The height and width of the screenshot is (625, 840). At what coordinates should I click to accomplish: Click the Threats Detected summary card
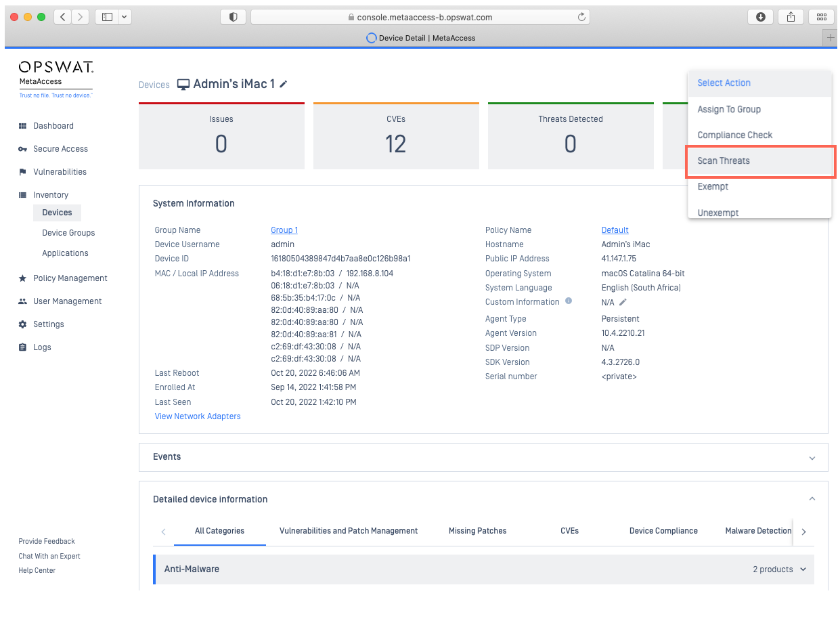click(571, 136)
